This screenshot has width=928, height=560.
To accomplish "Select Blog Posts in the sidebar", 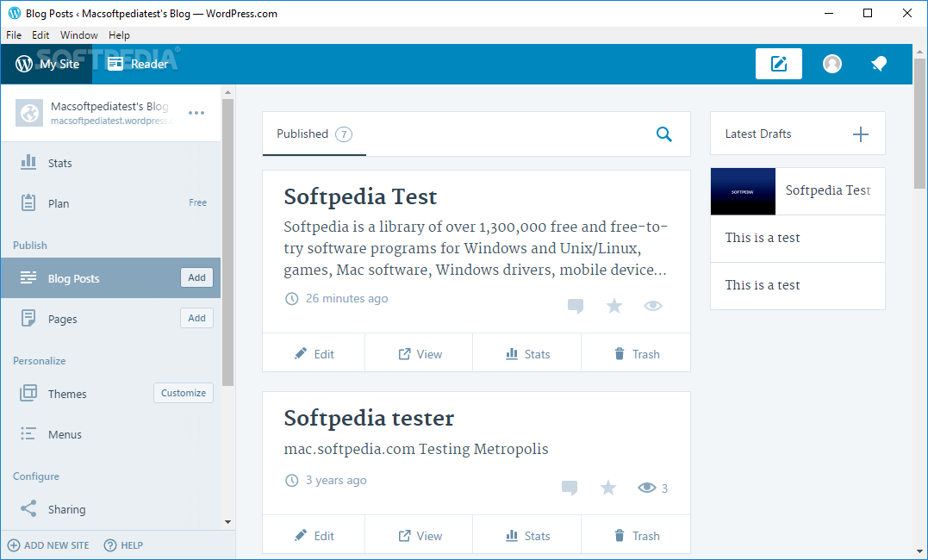I will [110, 277].
